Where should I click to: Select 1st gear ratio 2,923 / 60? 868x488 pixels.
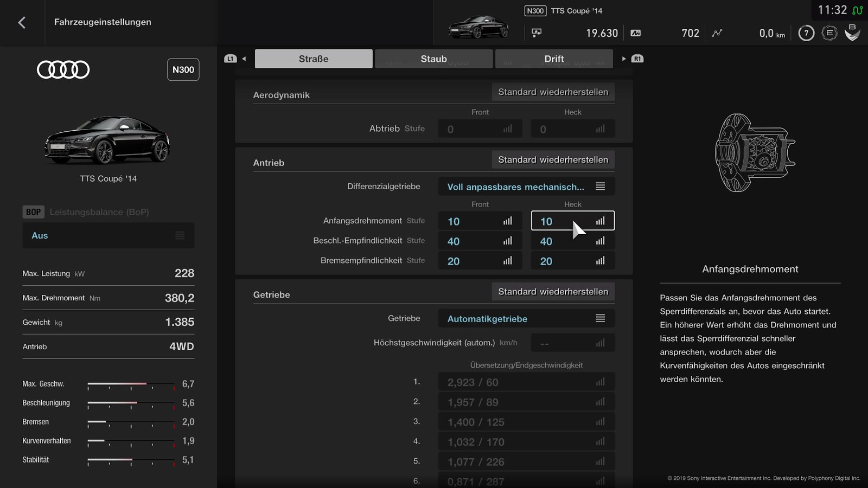pos(526,382)
